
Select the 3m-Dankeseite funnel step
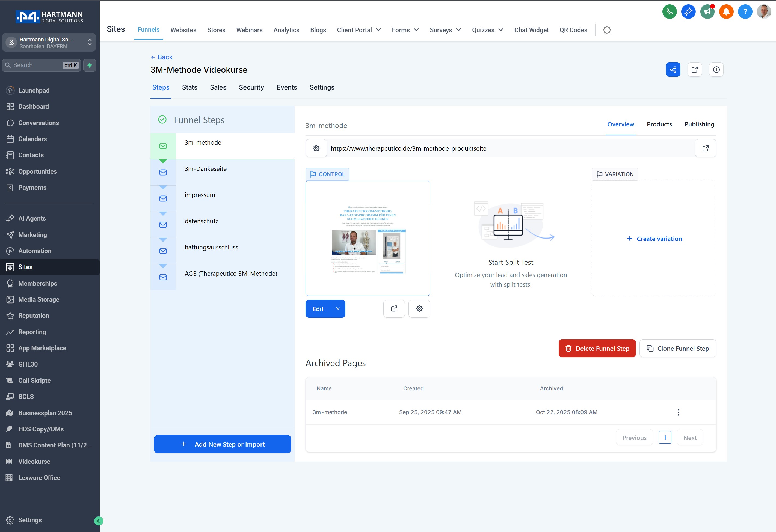pyautogui.click(x=205, y=169)
